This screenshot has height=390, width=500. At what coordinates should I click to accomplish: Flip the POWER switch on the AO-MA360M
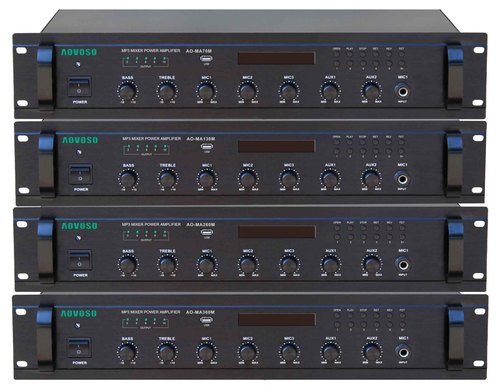(79, 347)
